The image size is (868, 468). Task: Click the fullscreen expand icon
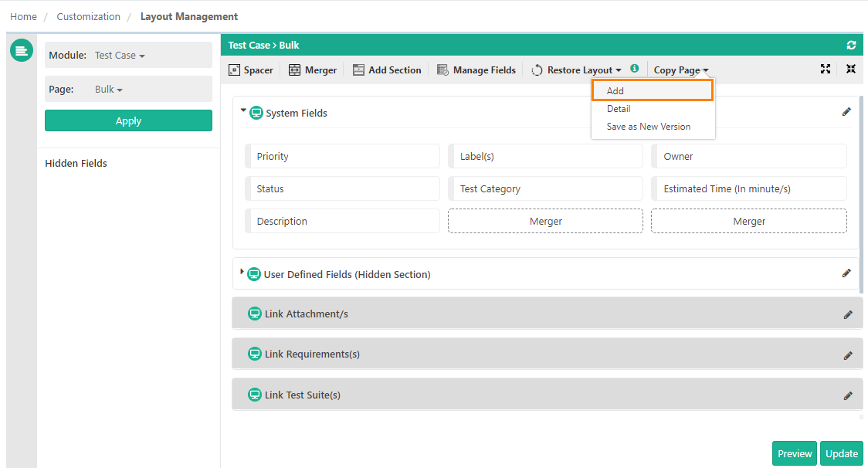(x=826, y=69)
